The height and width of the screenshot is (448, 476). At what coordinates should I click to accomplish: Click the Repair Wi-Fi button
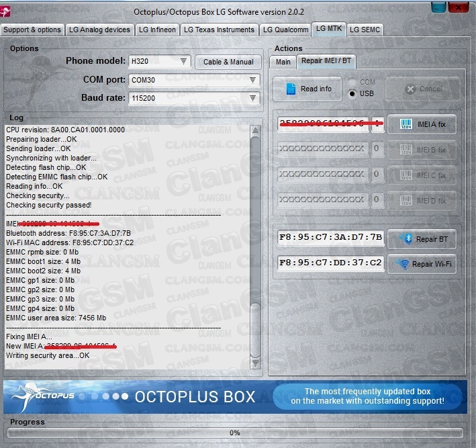point(422,264)
